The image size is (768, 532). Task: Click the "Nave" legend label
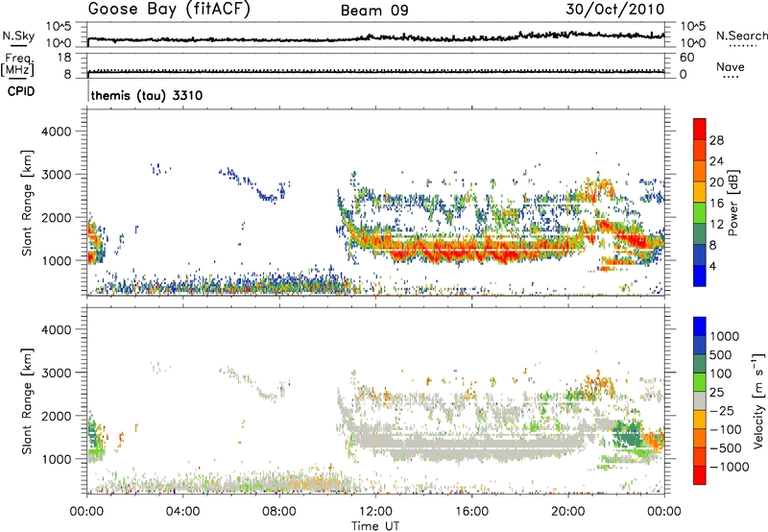pos(731,66)
